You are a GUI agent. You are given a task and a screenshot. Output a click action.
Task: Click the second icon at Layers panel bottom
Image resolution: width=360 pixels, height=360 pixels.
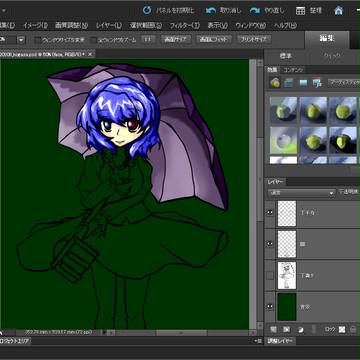(x=286, y=330)
